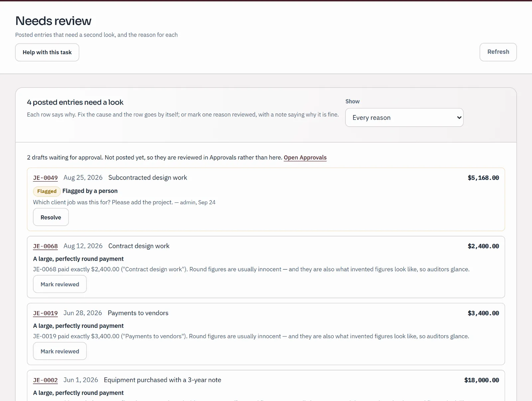Open journal entry JE-0002
This screenshot has height=401, width=532.
(x=45, y=380)
